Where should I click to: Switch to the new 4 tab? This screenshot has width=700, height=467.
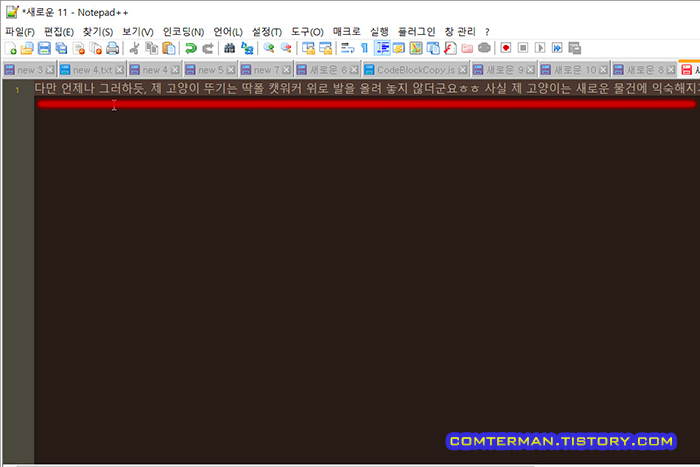pos(154,70)
